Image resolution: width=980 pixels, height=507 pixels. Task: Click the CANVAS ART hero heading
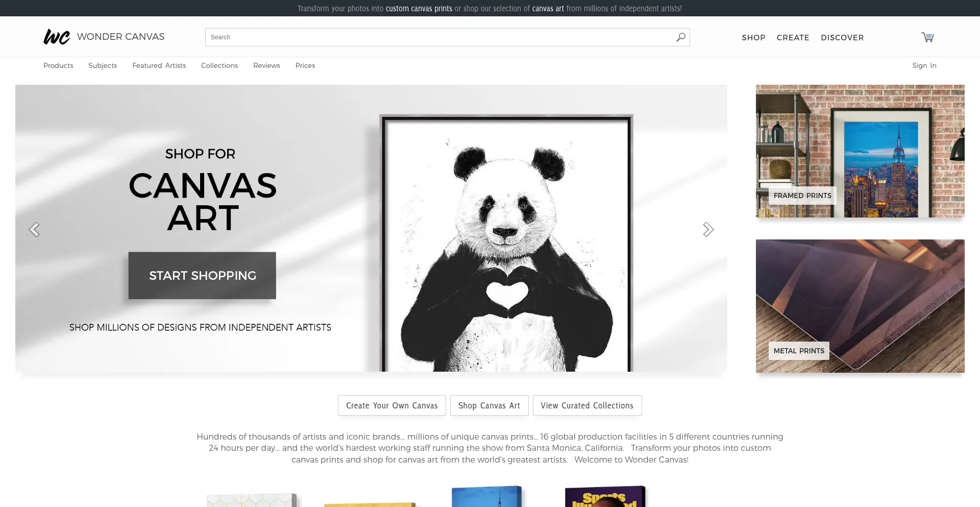point(202,202)
